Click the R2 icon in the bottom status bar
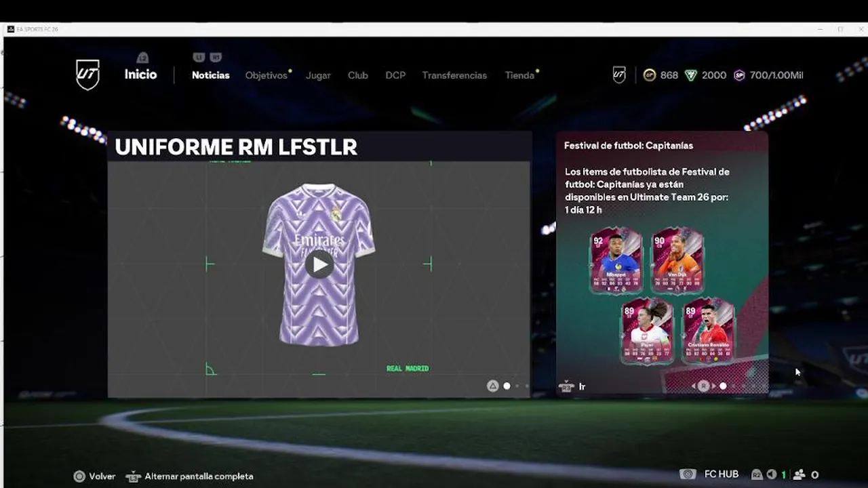The height and width of the screenshot is (488, 868). coord(757,474)
